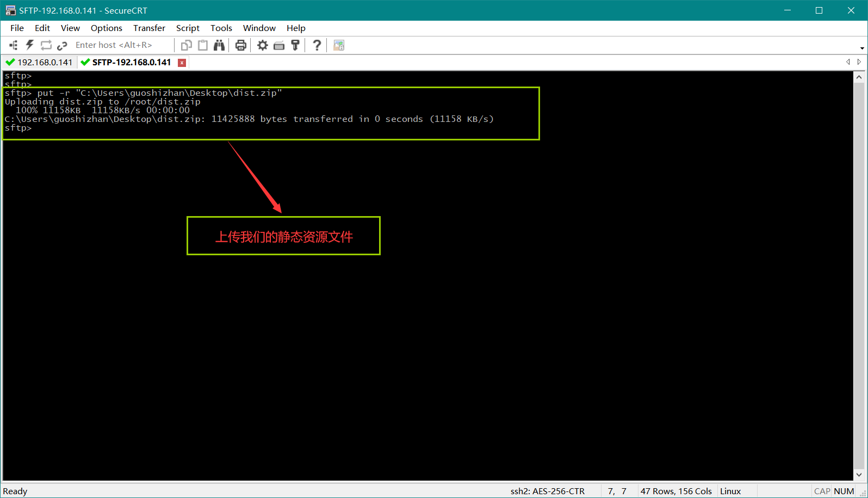868x498 pixels.
Task: Open the Keymap Editor keyboard icon
Action: 279,45
